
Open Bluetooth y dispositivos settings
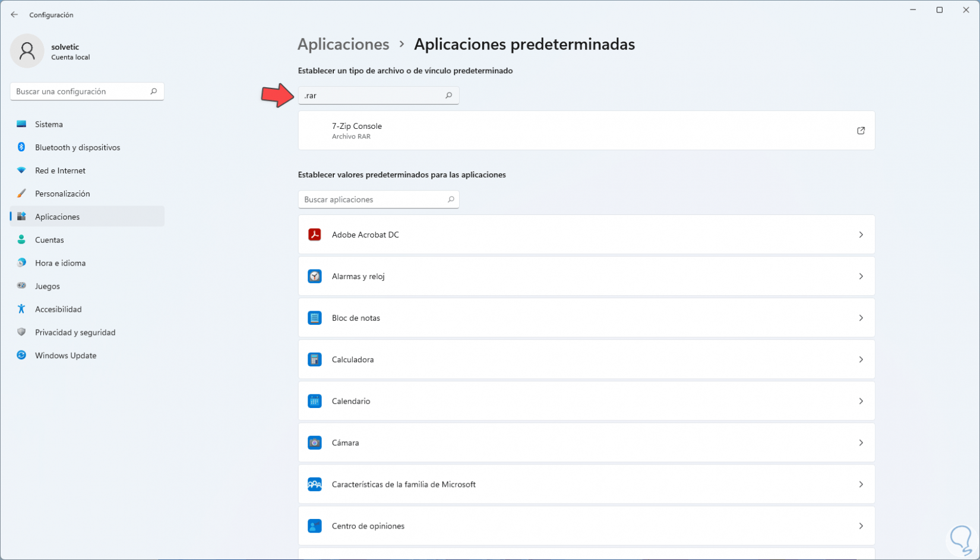coord(77,147)
